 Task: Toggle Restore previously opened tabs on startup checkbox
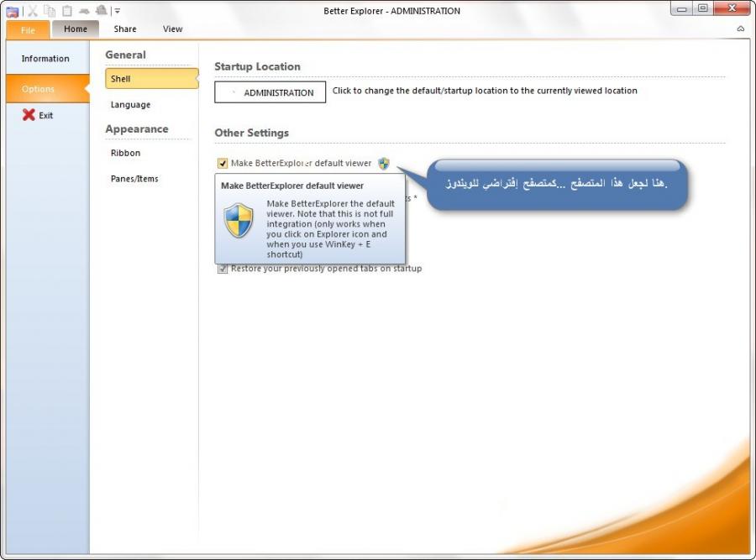click(223, 269)
